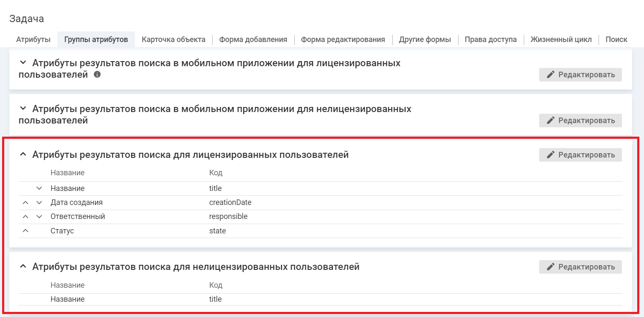644x317 pixels.
Task: Edit mobile app attributes group for unlicensed users
Action: pyautogui.click(x=580, y=121)
